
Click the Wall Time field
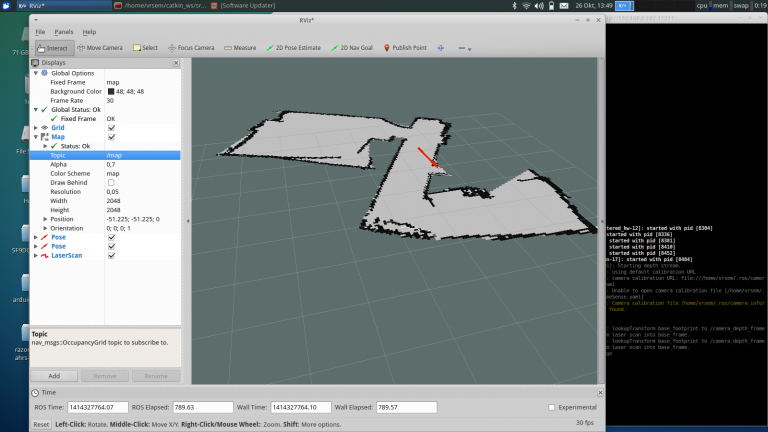301,408
